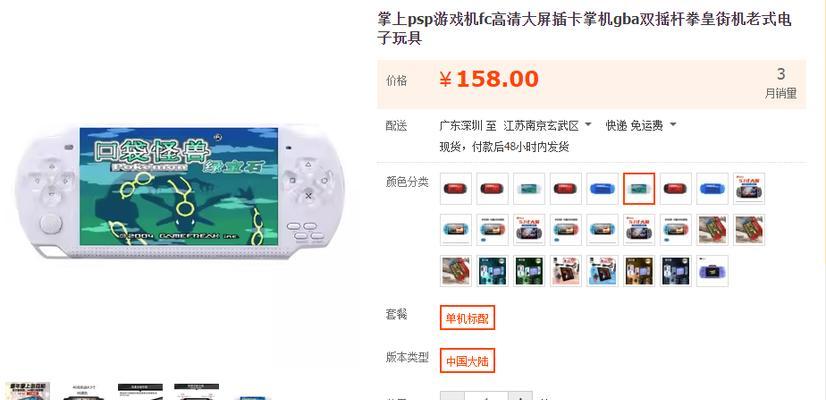This screenshot has width=826, height=400.
Task: Open the 江苏南京玄武区 destination dropdown
Action: point(547,125)
